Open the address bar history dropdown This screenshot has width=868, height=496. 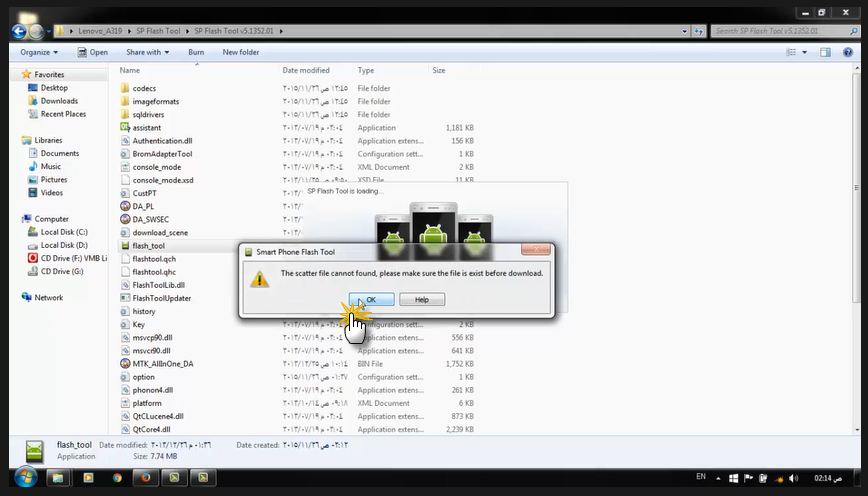pyautogui.click(x=685, y=31)
